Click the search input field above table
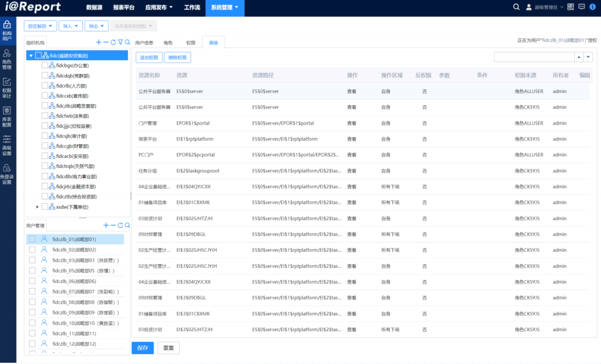 pyautogui.click(x=534, y=57)
